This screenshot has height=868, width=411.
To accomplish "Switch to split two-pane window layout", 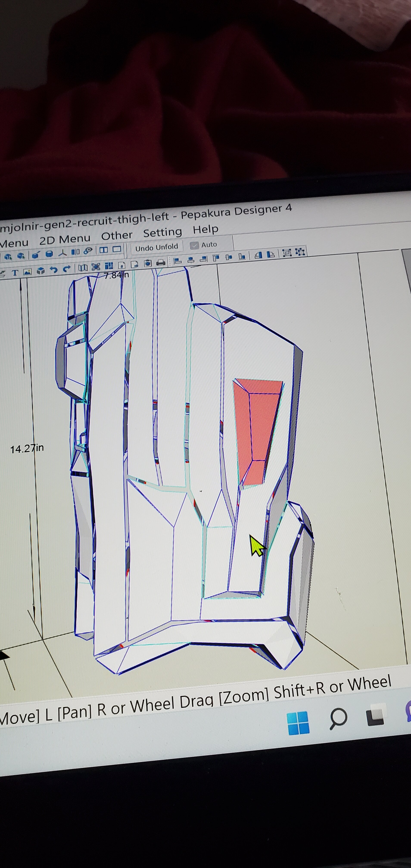I will [x=104, y=250].
